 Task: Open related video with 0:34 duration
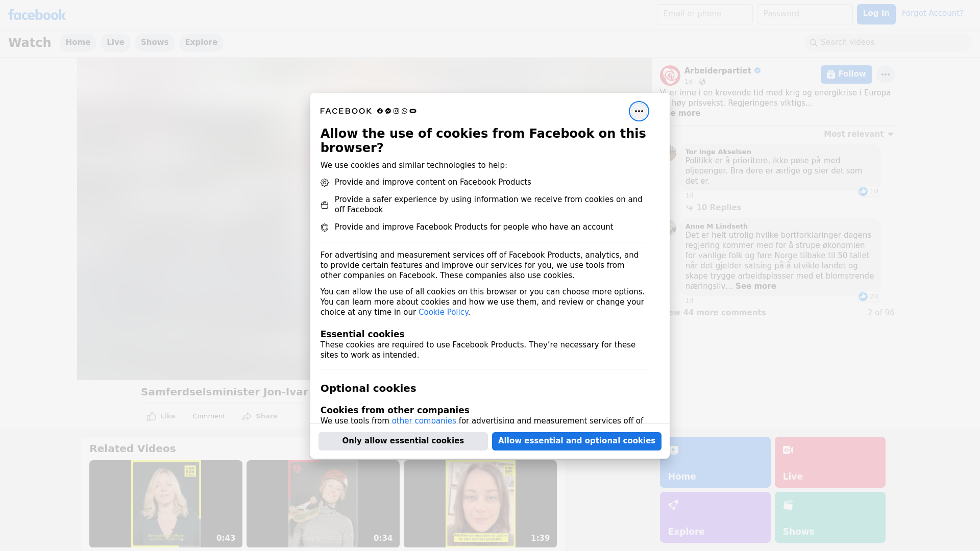click(x=323, y=504)
